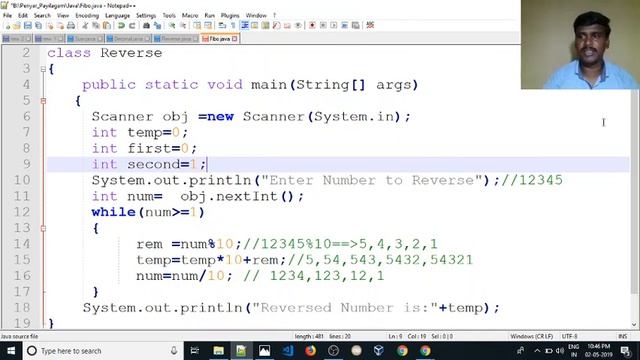
Task: Open the Macro menu
Action: pos(190,15)
